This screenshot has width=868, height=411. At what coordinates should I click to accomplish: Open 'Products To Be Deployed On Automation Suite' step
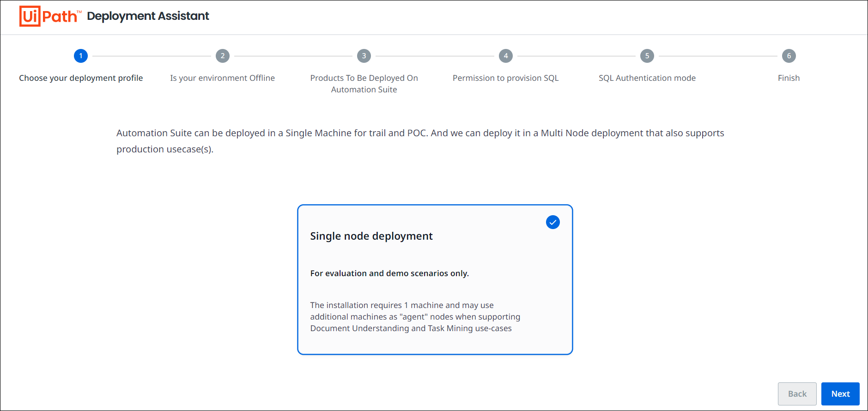[364, 84]
